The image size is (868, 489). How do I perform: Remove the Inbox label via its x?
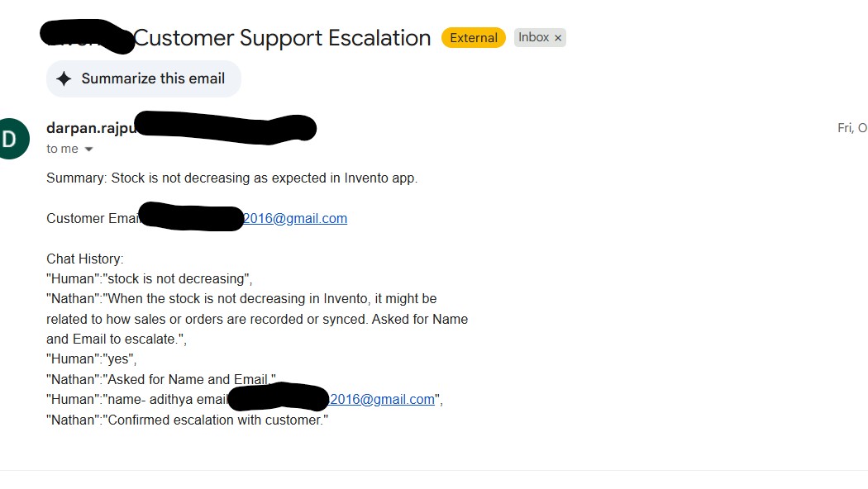tap(558, 37)
